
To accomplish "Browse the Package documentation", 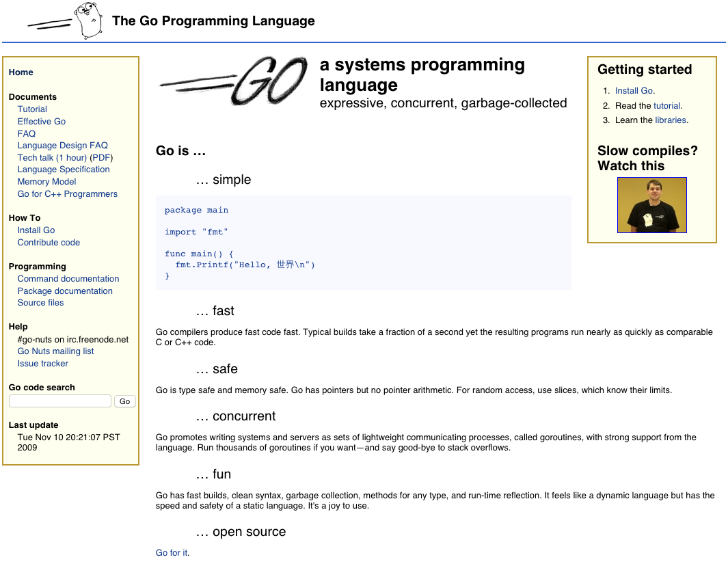I will 65,291.
